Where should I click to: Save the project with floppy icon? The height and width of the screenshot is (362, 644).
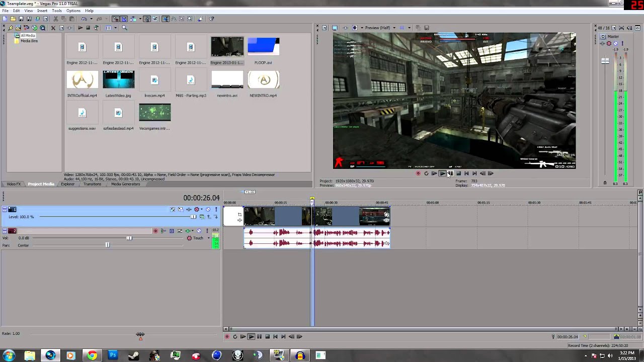click(x=21, y=19)
